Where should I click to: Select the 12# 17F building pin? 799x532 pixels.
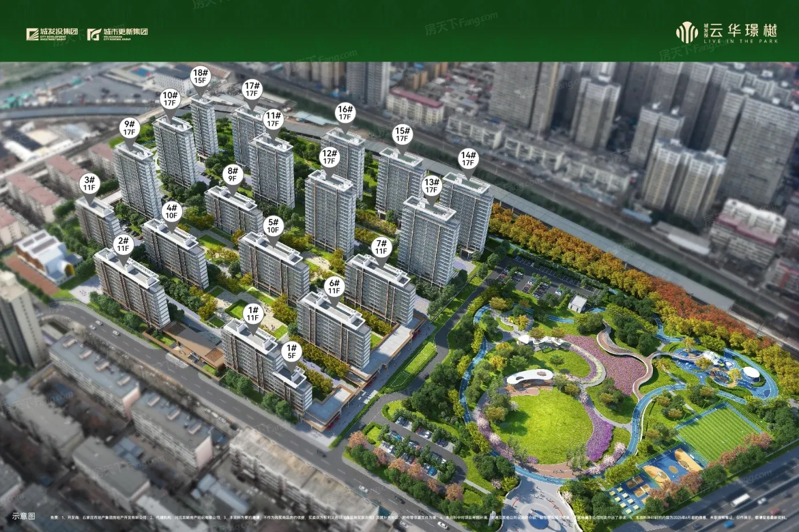coord(329,157)
